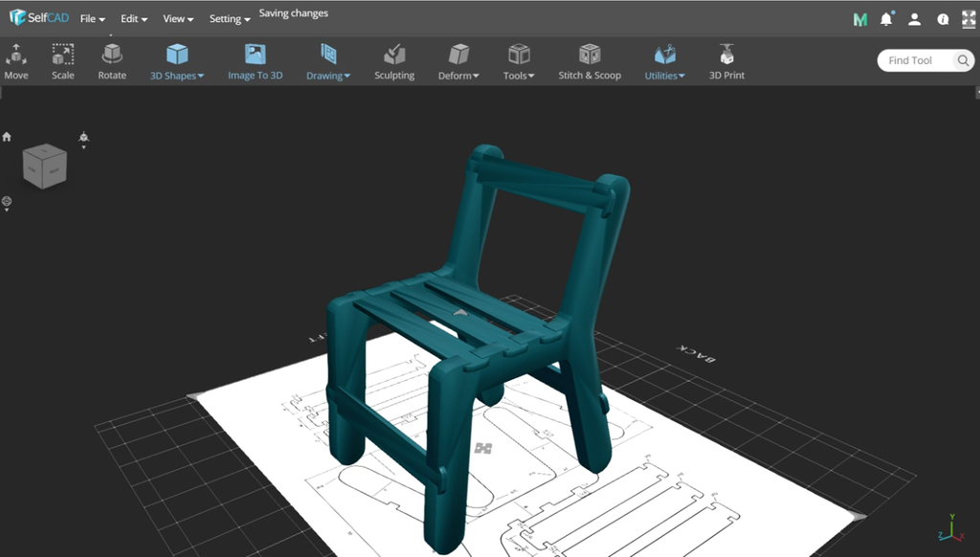Expand the Tools dropdown
This screenshot has width=980, height=557.
click(517, 59)
